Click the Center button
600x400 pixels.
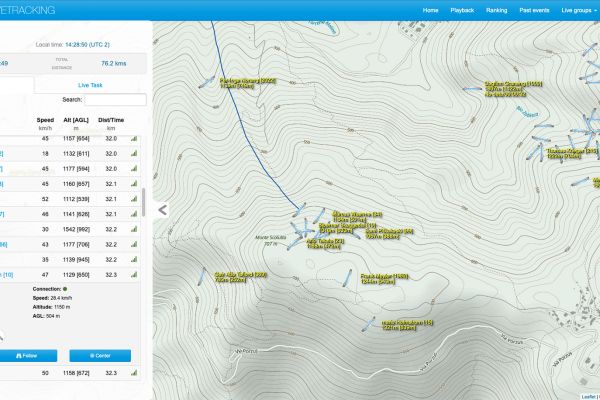(x=100, y=356)
